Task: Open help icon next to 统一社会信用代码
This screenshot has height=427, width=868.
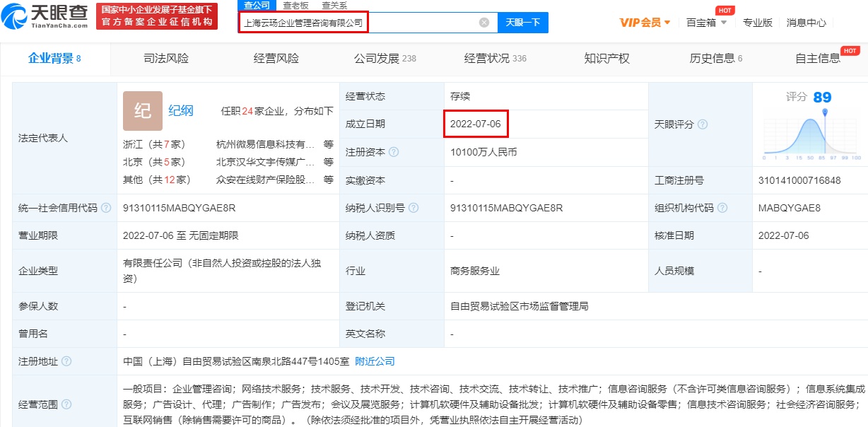Action: (x=106, y=208)
